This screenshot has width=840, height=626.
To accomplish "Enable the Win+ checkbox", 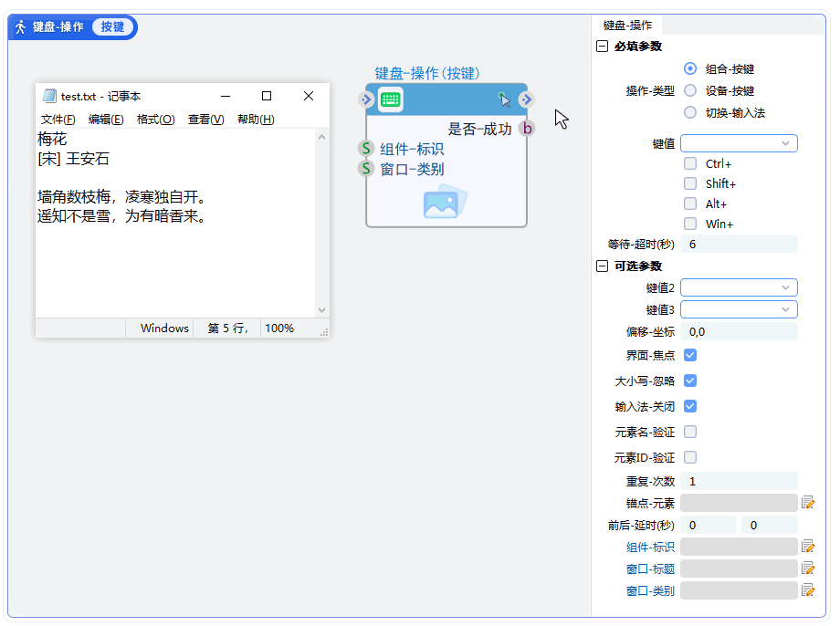I will click(x=690, y=224).
